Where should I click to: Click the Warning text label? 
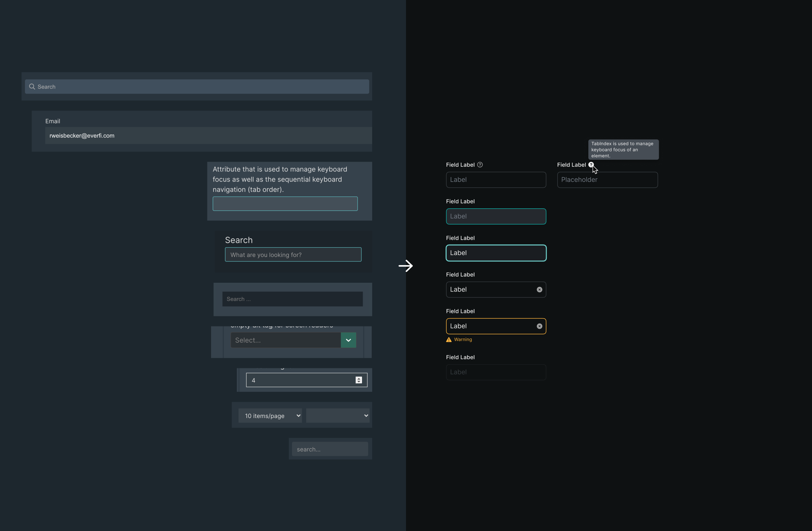[463, 340]
